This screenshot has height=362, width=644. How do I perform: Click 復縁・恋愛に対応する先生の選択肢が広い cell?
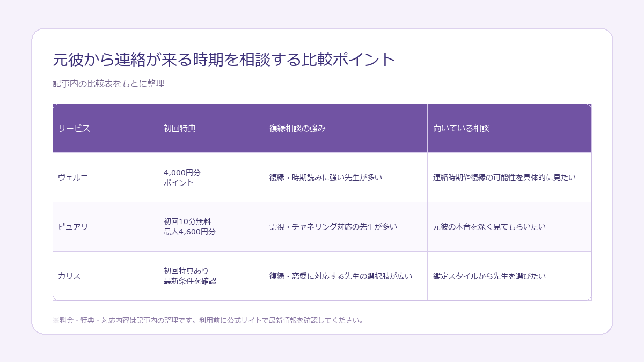pos(346,276)
